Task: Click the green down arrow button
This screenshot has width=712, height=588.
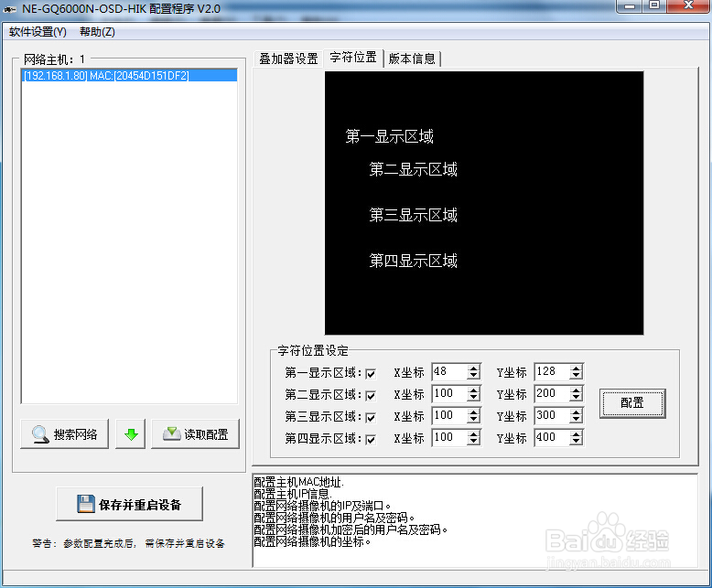Action: point(131,434)
